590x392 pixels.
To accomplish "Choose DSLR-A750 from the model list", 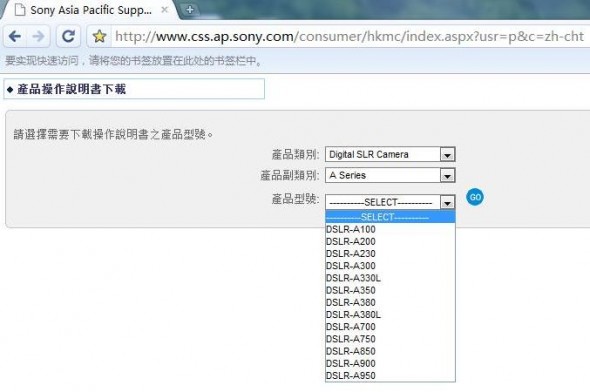I will point(390,339).
